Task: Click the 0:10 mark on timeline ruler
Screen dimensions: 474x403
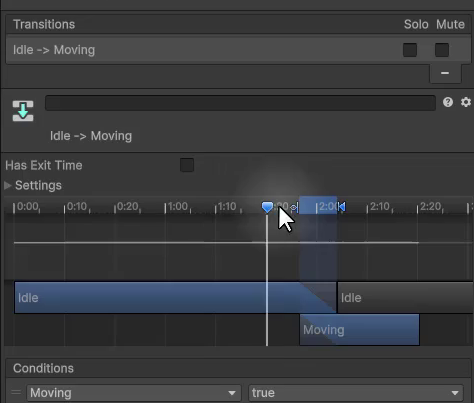Action: click(x=77, y=207)
